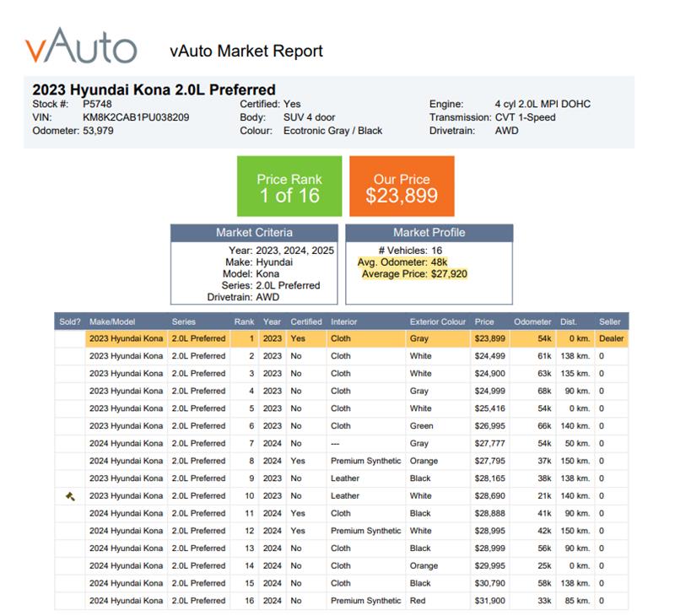Sort the table by the Dist. column
Screen dimensions: 675x616
click(568, 322)
